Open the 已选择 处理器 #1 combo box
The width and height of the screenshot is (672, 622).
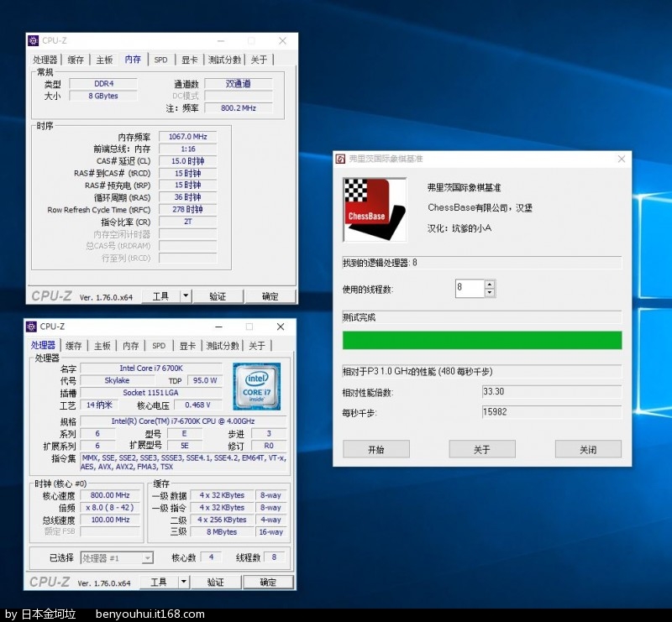[117, 557]
